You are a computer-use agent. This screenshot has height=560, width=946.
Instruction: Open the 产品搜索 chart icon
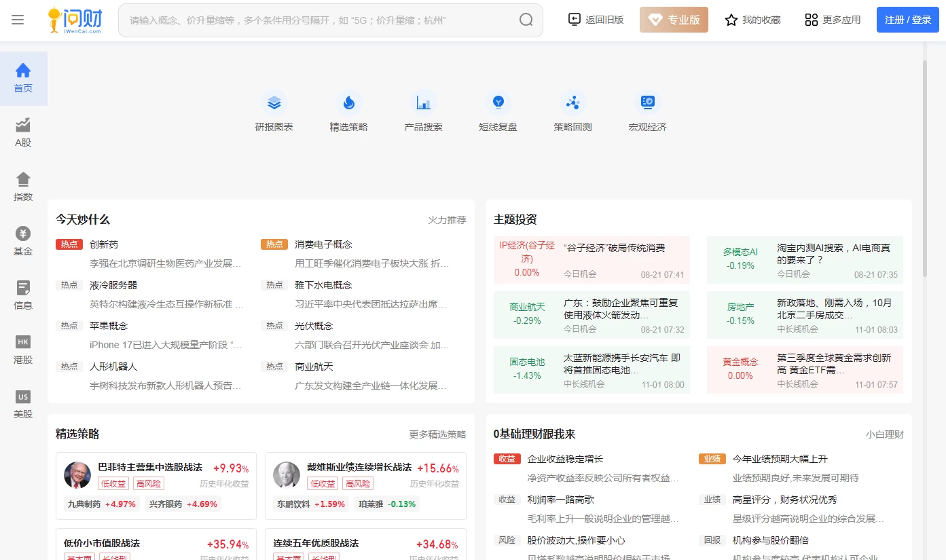click(x=424, y=103)
